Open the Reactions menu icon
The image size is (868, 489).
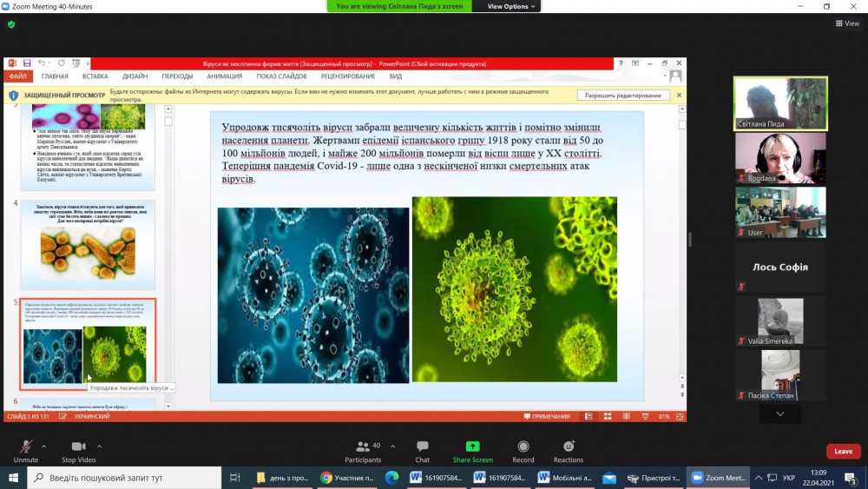pos(569,446)
